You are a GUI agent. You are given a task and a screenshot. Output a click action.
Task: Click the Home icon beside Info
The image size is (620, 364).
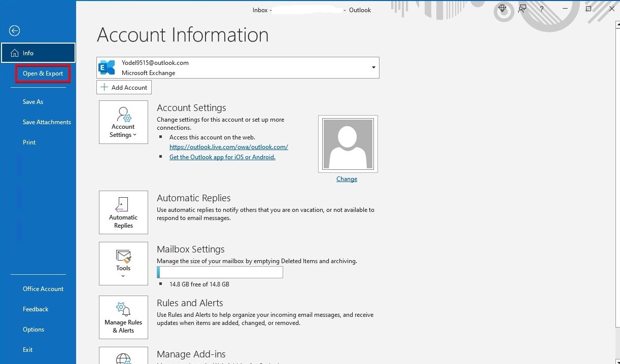[15, 53]
